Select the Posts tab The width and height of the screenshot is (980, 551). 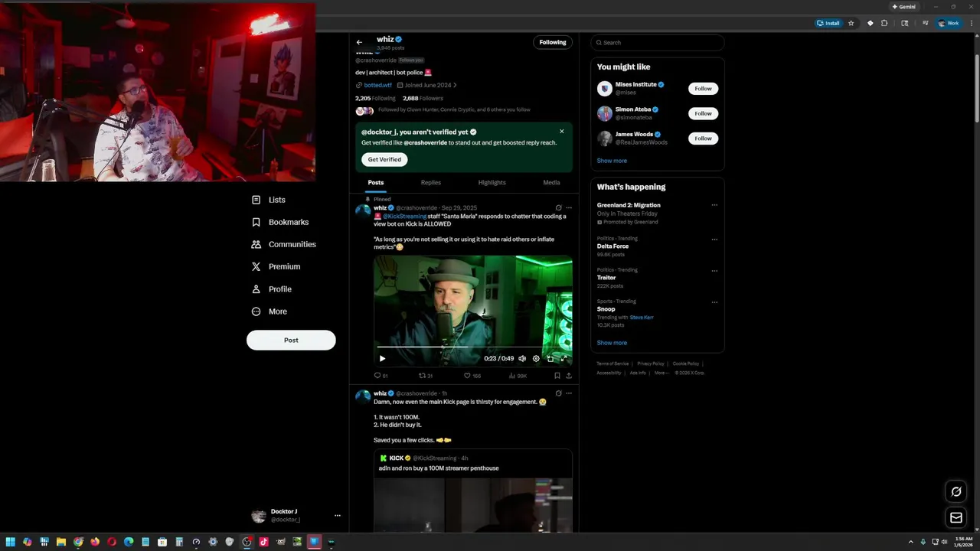pyautogui.click(x=375, y=183)
